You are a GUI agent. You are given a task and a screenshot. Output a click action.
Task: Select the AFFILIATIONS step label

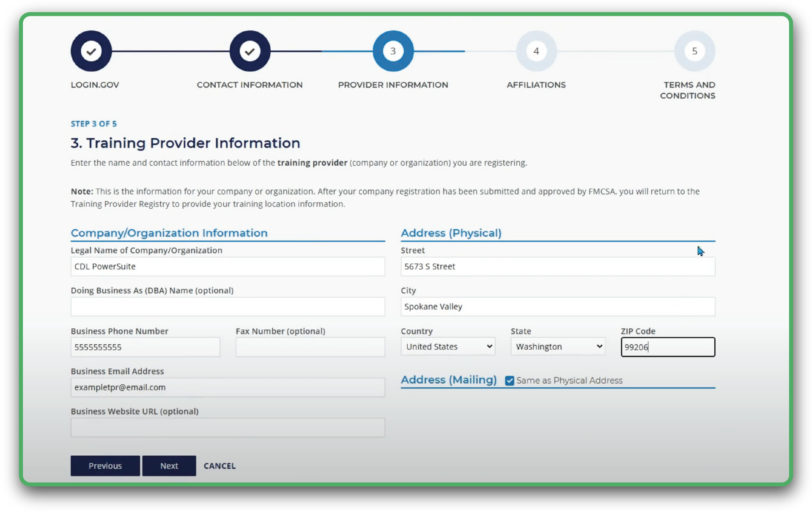click(536, 85)
